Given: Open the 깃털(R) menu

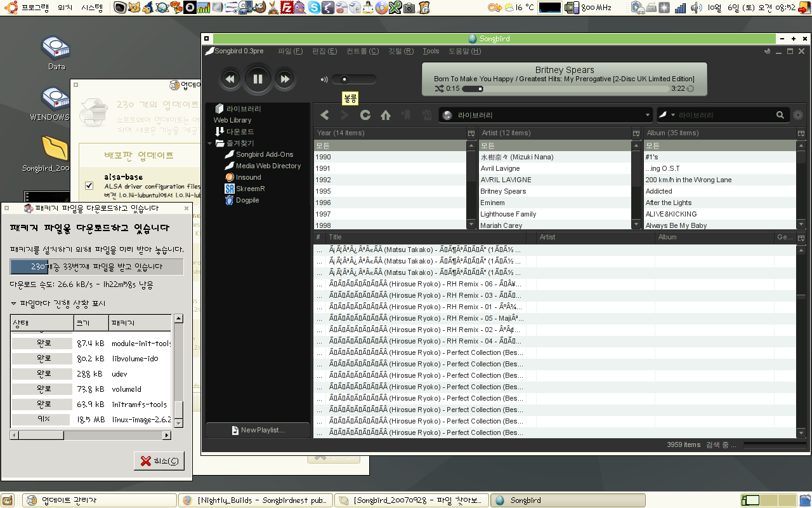Looking at the screenshot, I should tap(400, 51).
